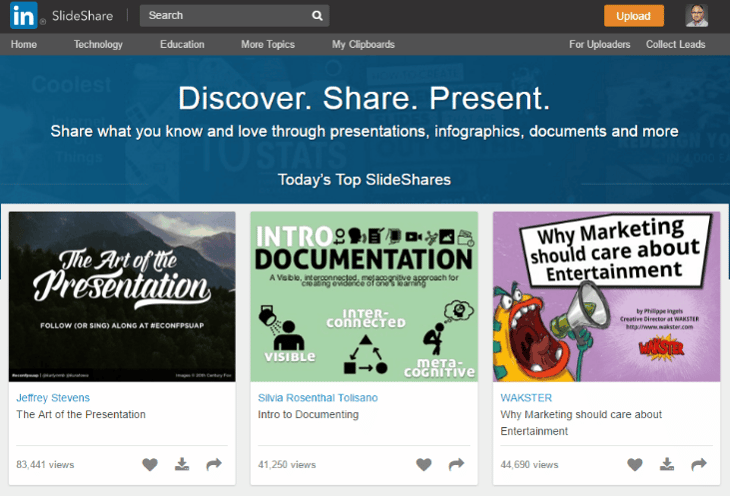
Task: Open the Why Marketing purple monster thumbnail
Action: pyautogui.click(x=607, y=297)
